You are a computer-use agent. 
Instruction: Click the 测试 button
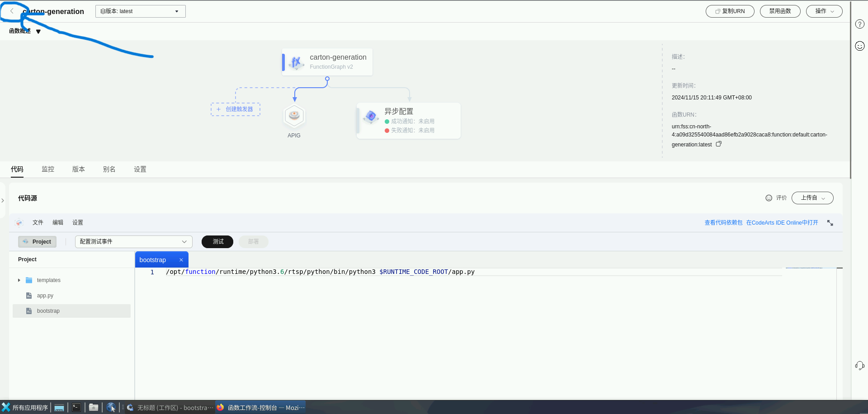pyautogui.click(x=217, y=242)
